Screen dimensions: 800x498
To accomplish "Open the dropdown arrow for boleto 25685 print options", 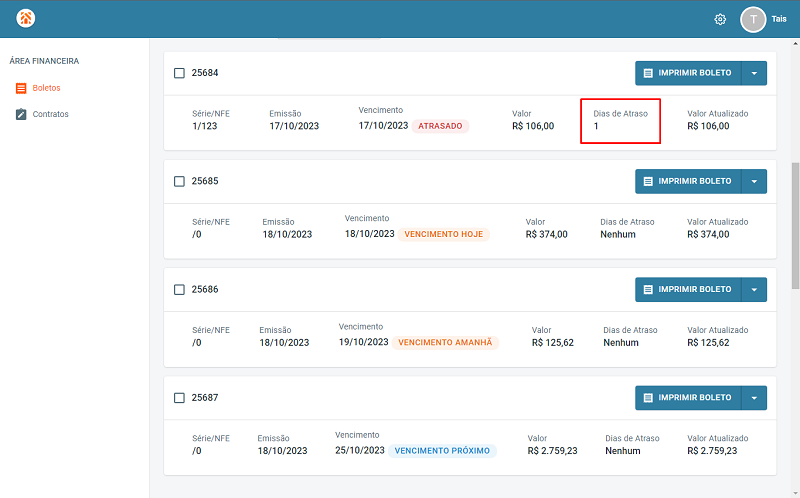I will (x=754, y=181).
